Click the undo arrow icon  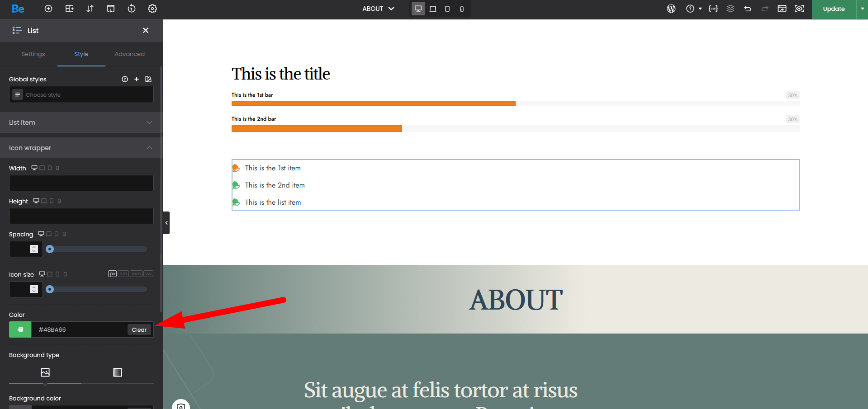tap(748, 9)
